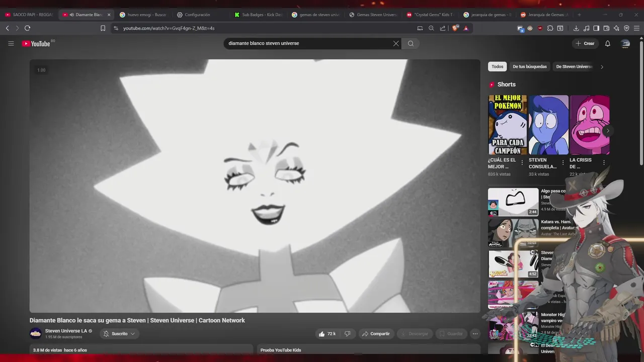Like the video with thumbs up

tap(327, 334)
